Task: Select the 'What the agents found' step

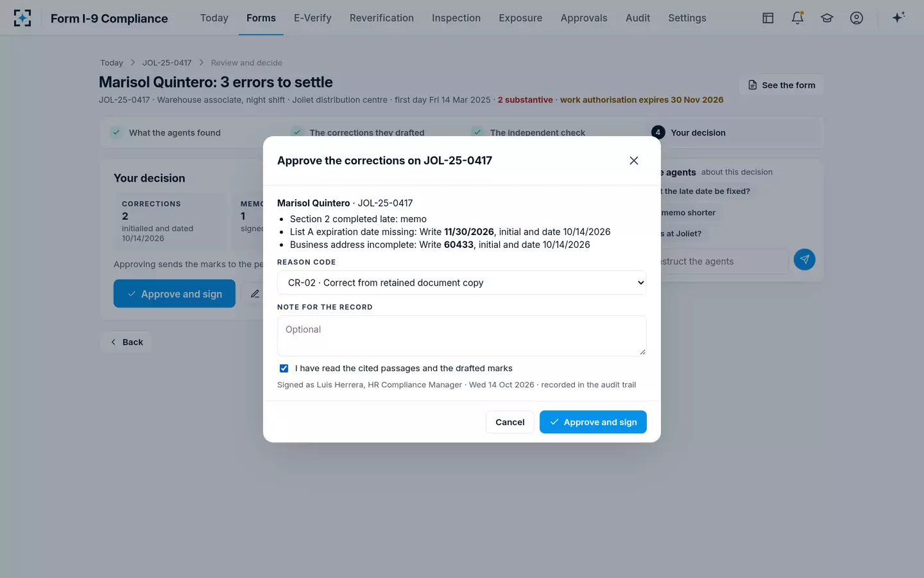Action: pos(175,133)
